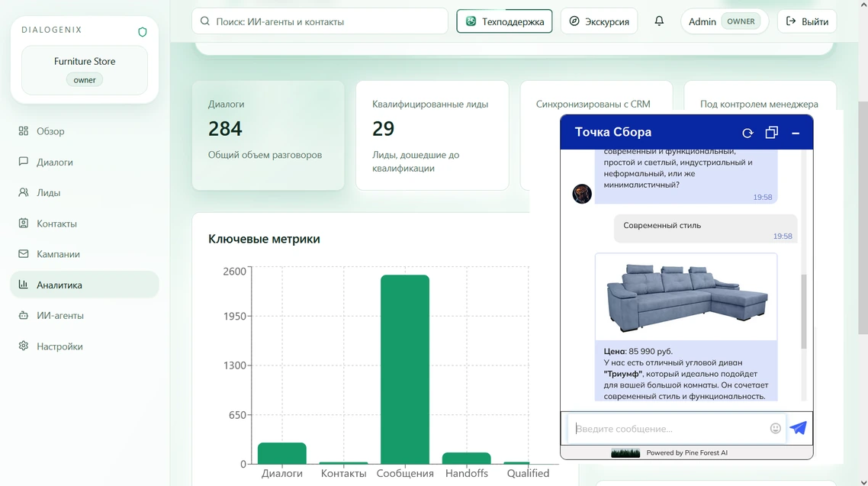
Task: Minimize the Точка Сбора chat widget
Action: click(796, 133)
